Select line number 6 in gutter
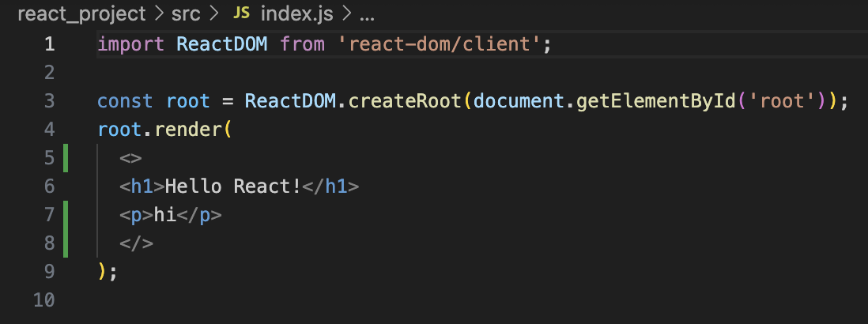This screenshot has height=324, width=868. (49, 186)
